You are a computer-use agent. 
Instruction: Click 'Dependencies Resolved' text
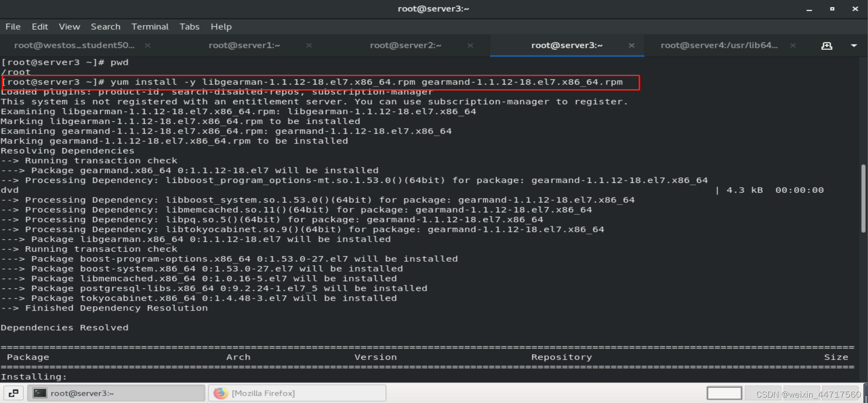65,328
